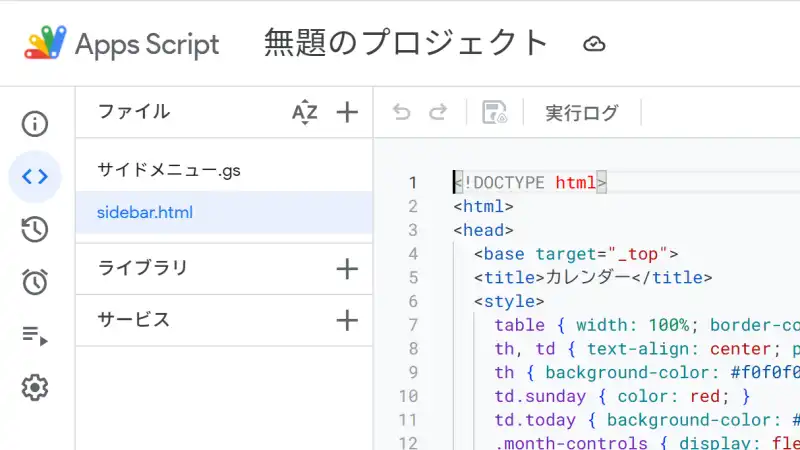Image resolution: width=800 pixels, height=450 pixels.
Task: Click line number 10 in gutter
Action: pos(408,396)
